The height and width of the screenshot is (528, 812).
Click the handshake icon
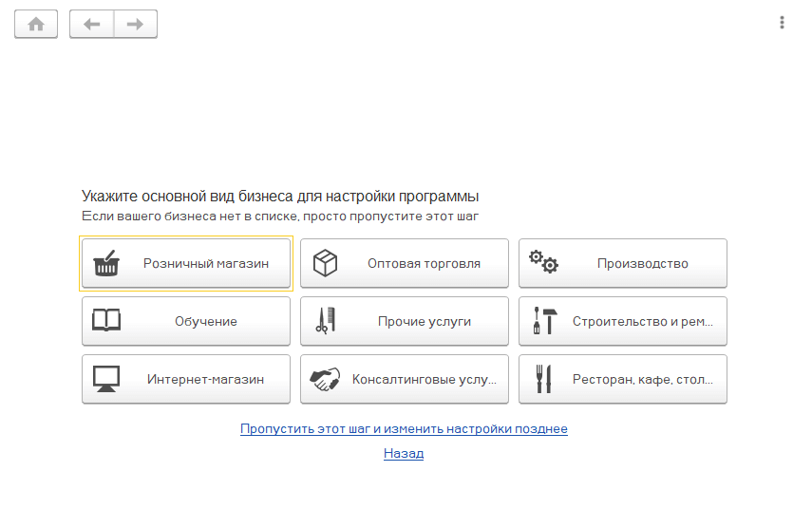click(x=325, y=379)
